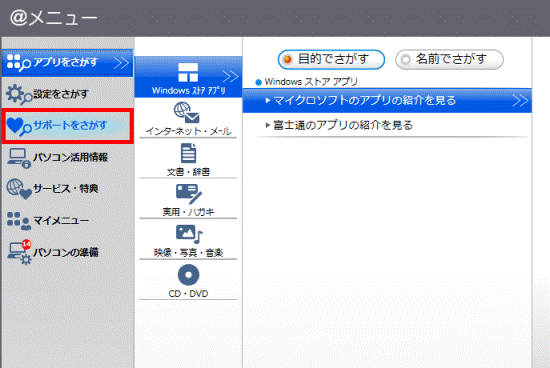Image resolution: width=550 pixels, height=368 pixels.
Task: Click the アプリをさがす grid-magnifier icon
Action: pyautogui.click(x=19, y=63)
